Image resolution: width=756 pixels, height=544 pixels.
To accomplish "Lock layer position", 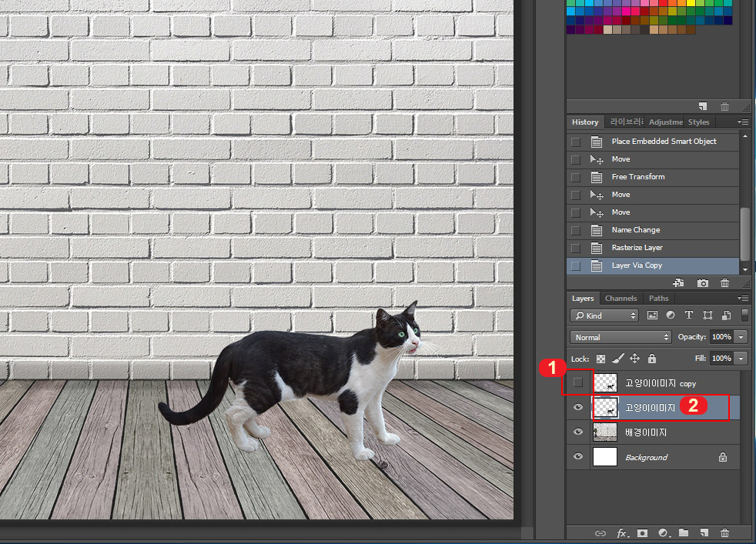I will point(634,358).
